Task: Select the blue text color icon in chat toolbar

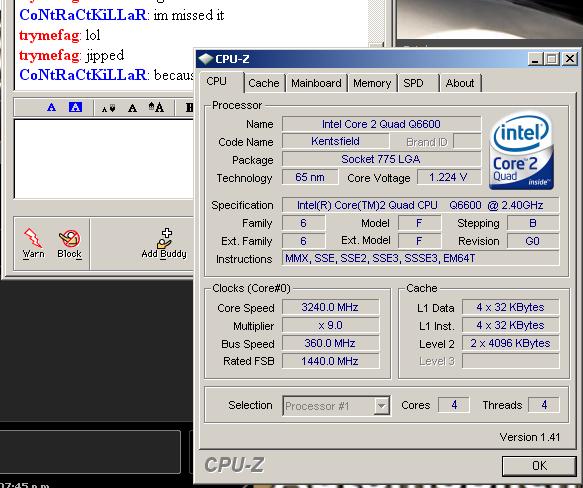Action: [51, 107]
